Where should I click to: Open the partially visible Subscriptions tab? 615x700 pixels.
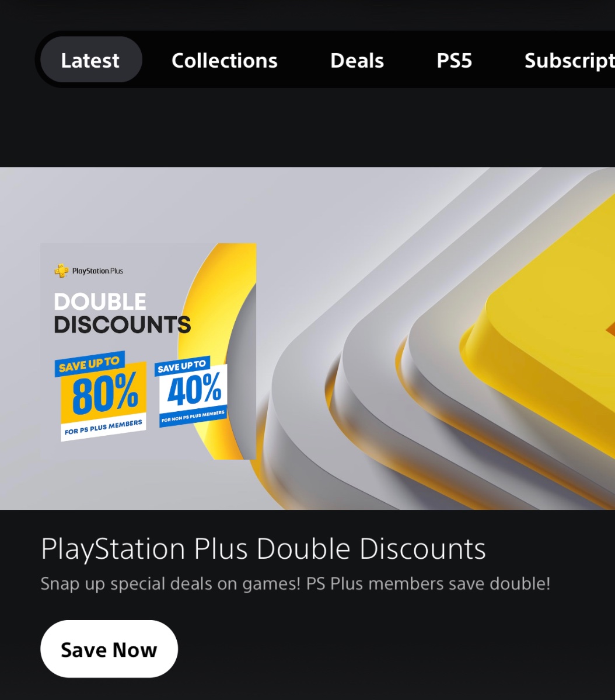(x=569, y=61)
